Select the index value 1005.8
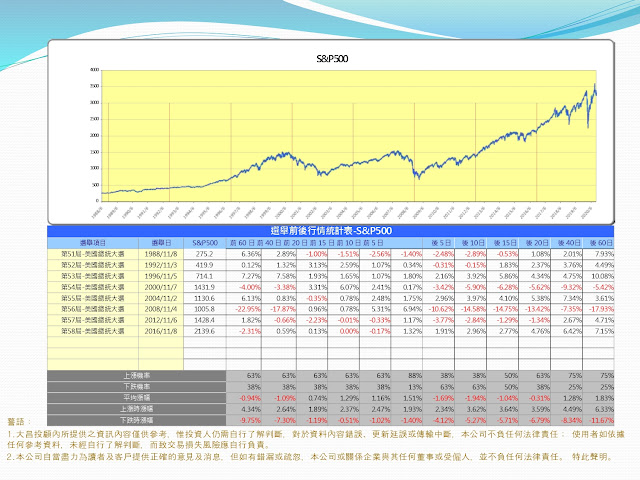Screen dimensions: 640x480 coord(204,309)
